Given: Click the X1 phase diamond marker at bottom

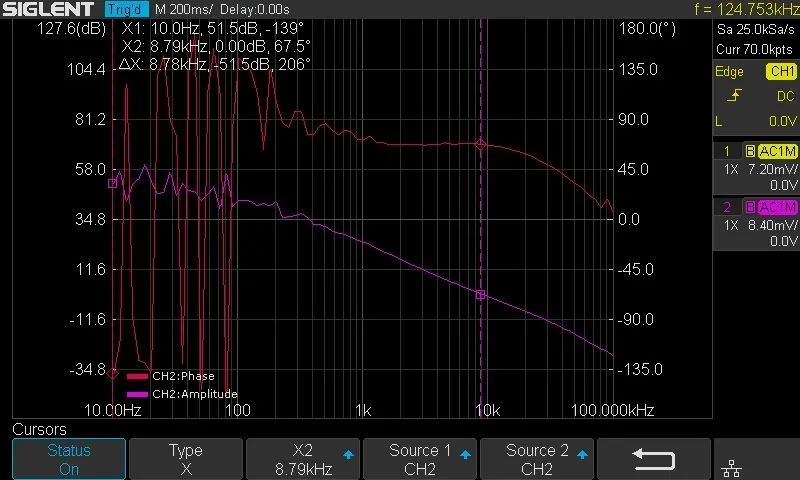Looking at the screenshot, I should (113, 373).
